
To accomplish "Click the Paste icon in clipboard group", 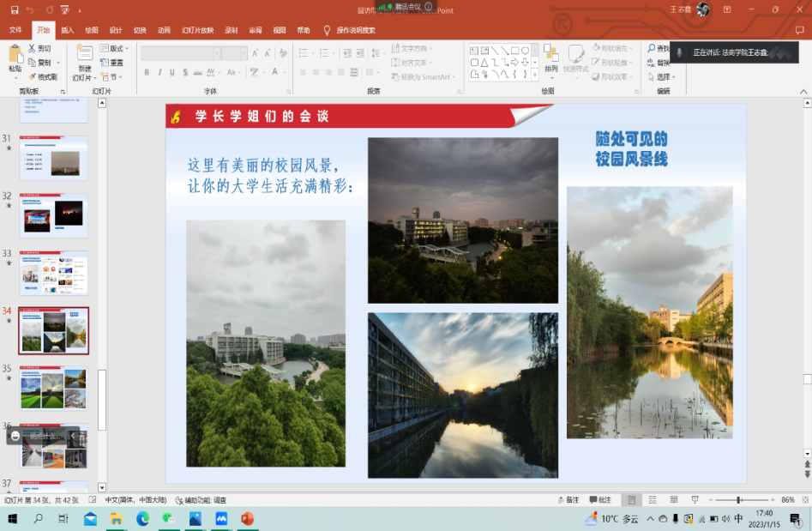I will click(x=15, y=55).
